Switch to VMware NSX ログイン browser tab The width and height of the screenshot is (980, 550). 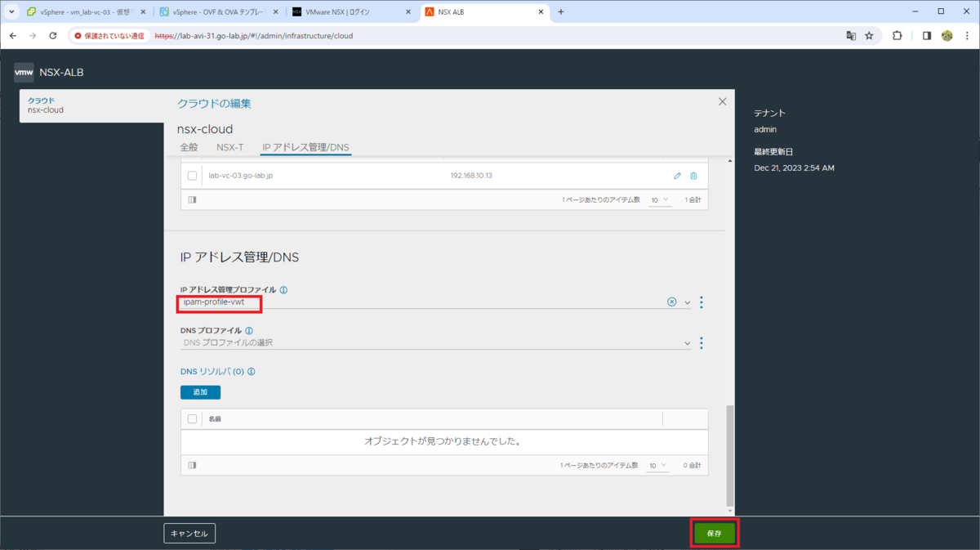click(x=352, y=12)
